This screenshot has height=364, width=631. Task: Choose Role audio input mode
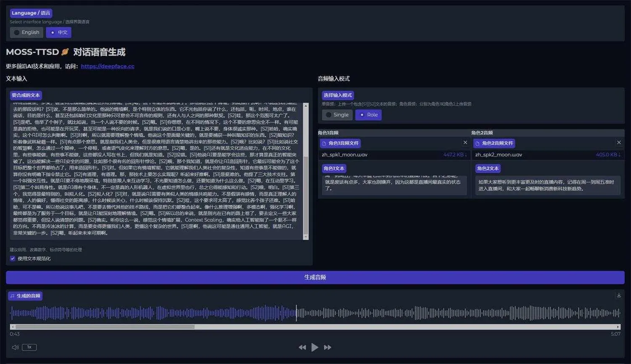[x=368, y=115]
